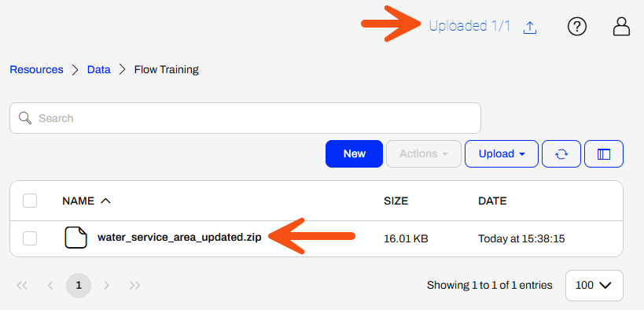Jump to first page double arrow

22,285
